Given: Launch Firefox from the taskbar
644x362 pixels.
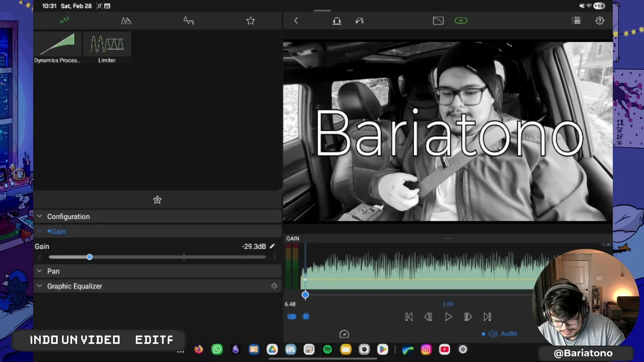Looking at the screenshot, I should coord(199,349).
